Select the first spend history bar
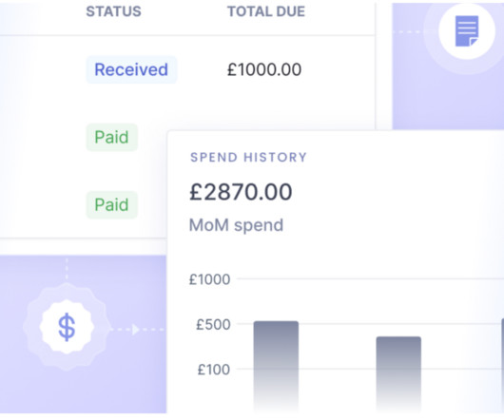Screen dimensions: 504x420 click(276, 367)
